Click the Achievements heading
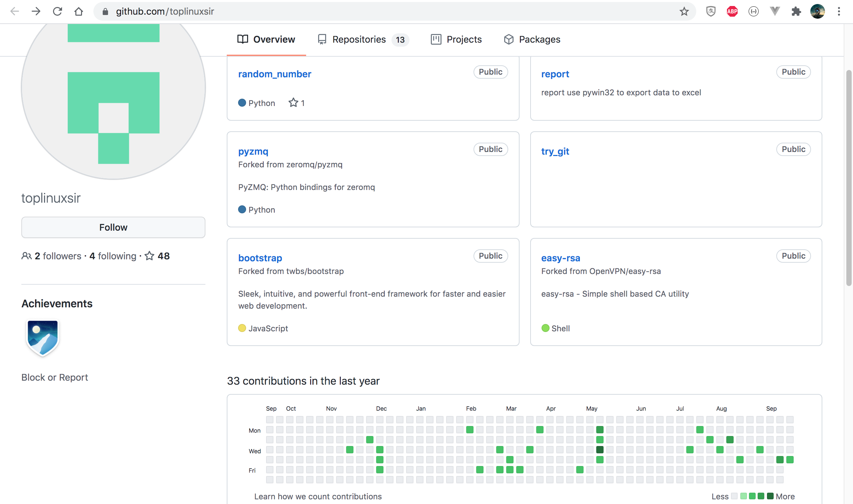853x504 pixels. coord(57,304)
